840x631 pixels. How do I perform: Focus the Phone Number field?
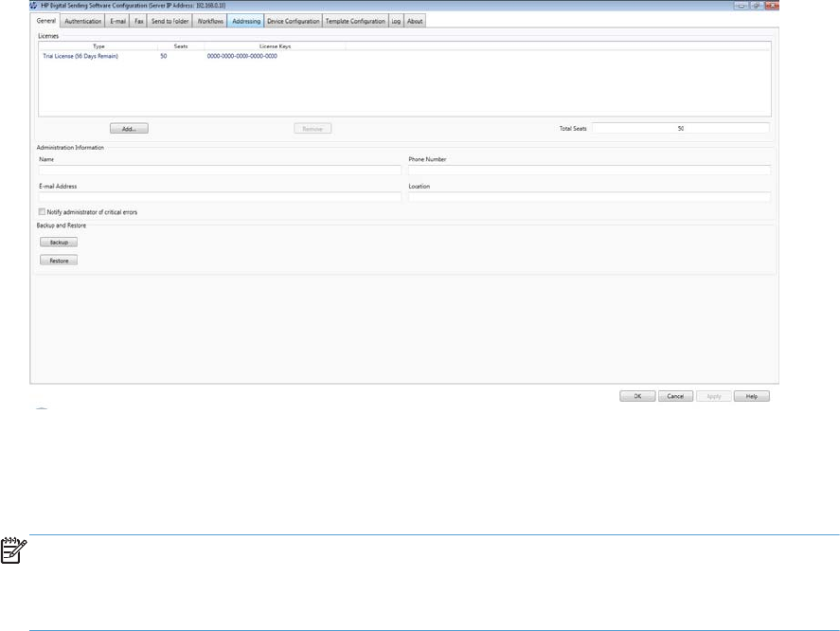(x=590, y=170)
